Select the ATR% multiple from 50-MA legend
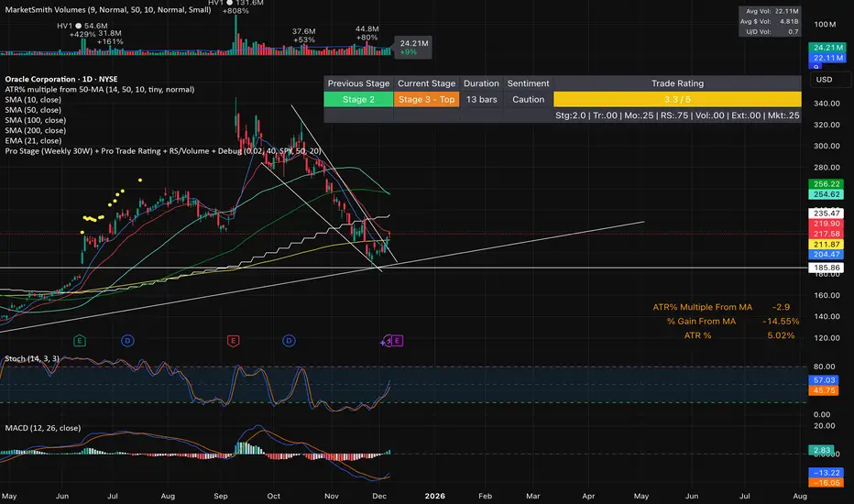Screen dimensions: 854x504 tap(100, 90)
